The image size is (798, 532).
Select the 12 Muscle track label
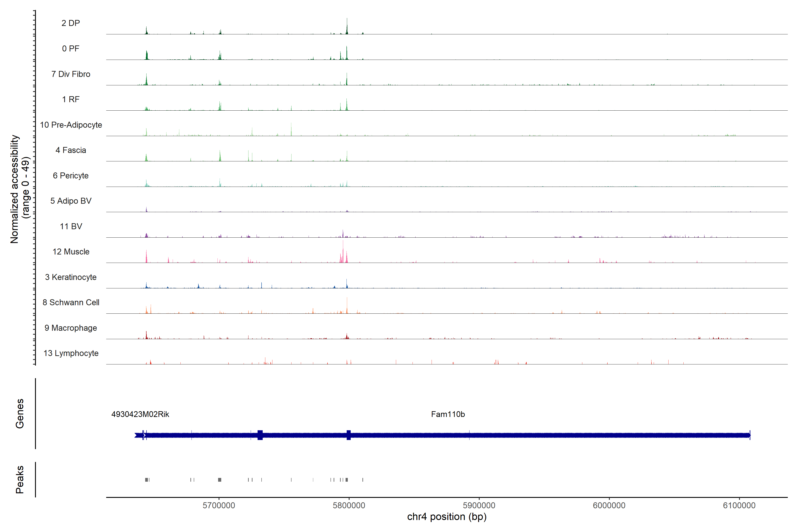pos(71,252)
